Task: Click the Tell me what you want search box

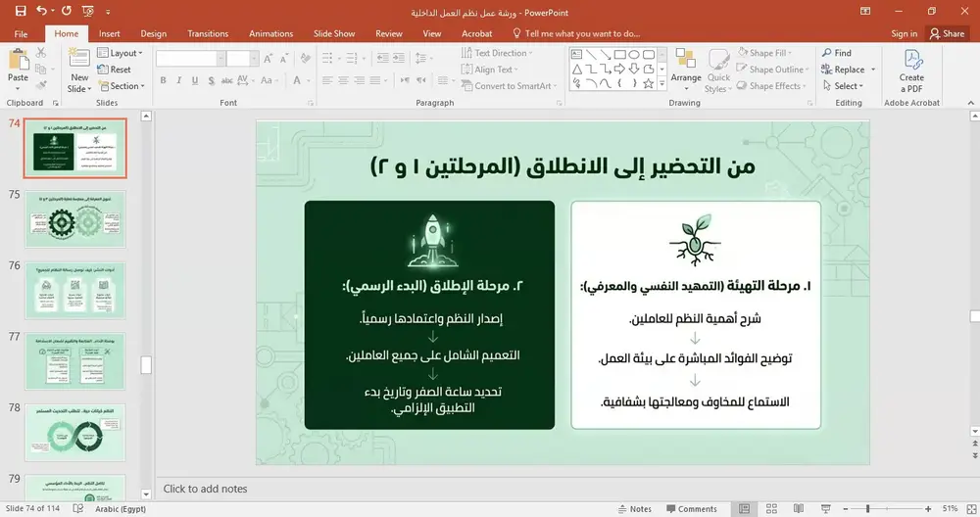Action: click(576, 33)
